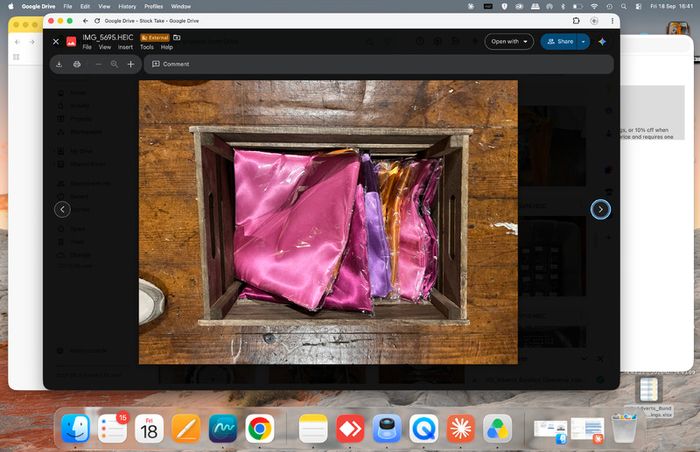Open the Insert menu in preview
Image resolution: width=700 pixels, height=452 pixels.
tap(125, 47)
